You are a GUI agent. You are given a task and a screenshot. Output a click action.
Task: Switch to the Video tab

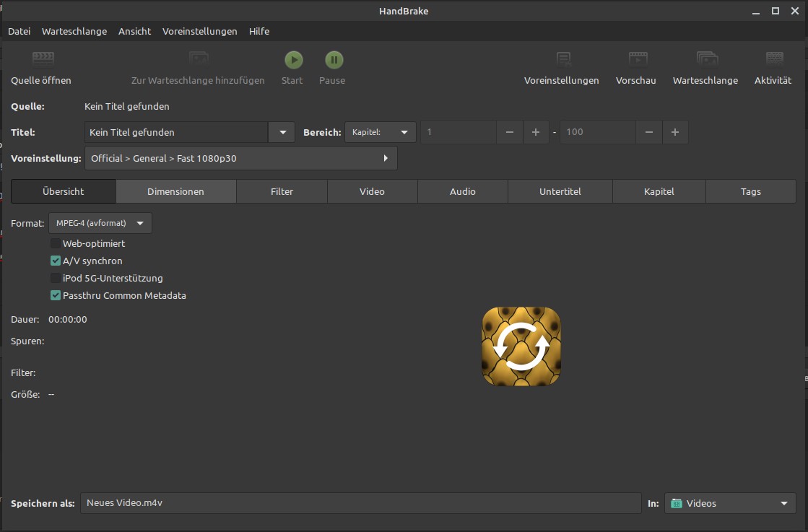pyautogui.click(x=372, y=191)
